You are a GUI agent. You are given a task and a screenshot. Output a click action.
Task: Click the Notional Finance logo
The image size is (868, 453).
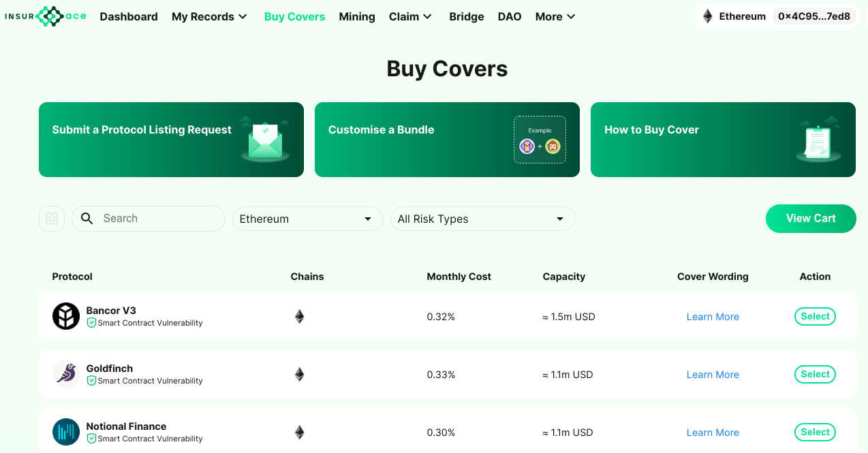tap(66, 432)
